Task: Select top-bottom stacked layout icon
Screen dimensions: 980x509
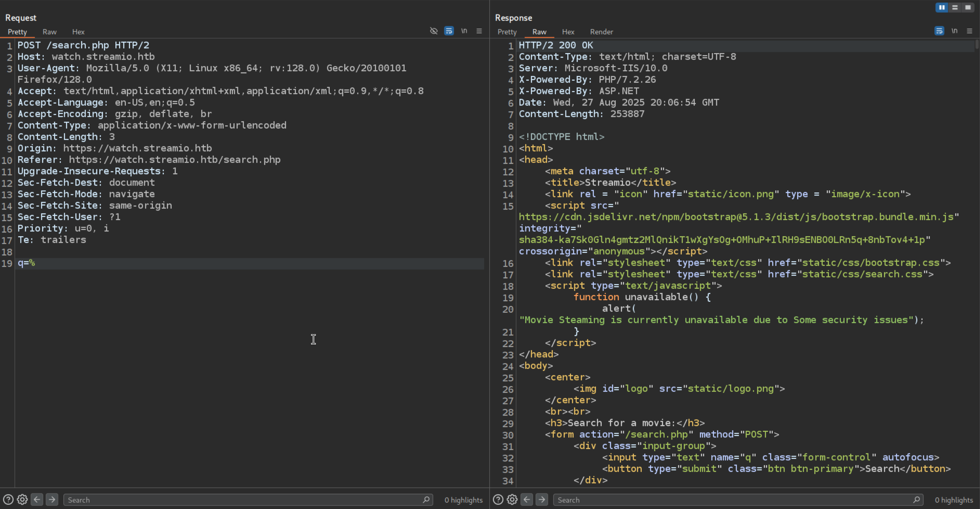Action: (x=955, y=7)
